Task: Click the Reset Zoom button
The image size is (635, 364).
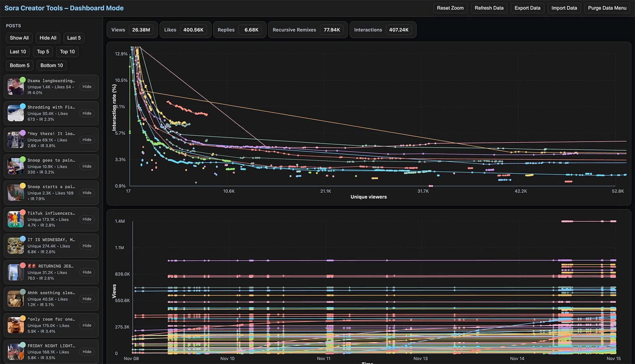Action: point(450,8)
